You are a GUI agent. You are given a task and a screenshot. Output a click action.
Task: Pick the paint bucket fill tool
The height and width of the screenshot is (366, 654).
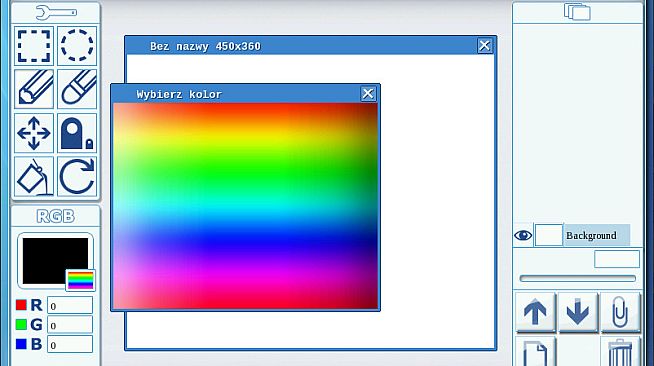tap(34, 176)
